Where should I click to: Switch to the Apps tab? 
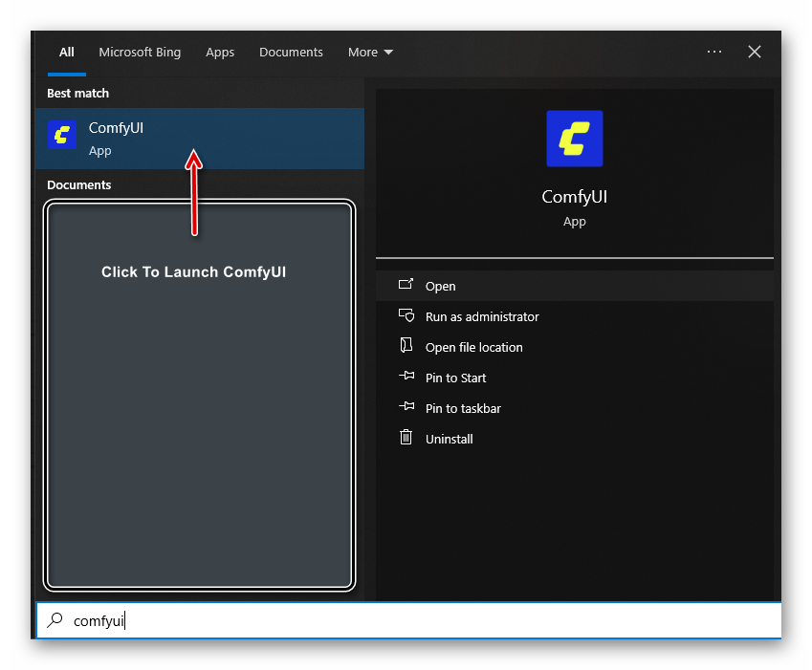(220, 53)
